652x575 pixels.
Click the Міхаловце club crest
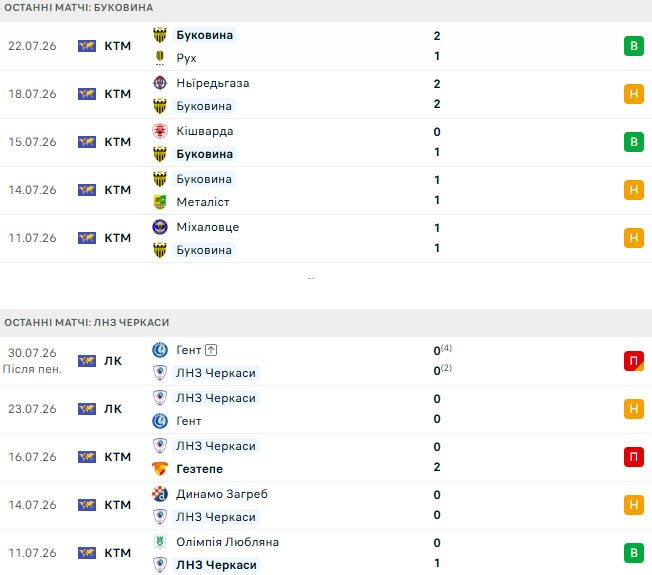pyautogui.click(x=160, y=227)
